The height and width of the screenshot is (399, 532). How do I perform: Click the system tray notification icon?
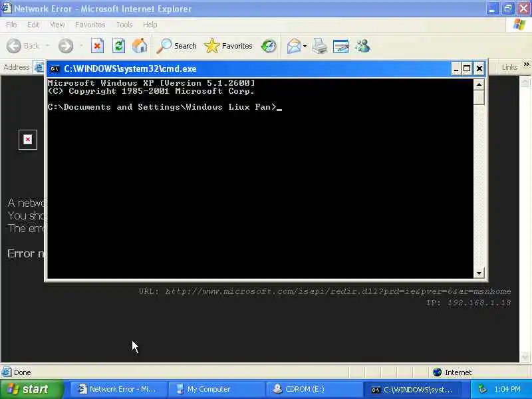click(482, 389)
